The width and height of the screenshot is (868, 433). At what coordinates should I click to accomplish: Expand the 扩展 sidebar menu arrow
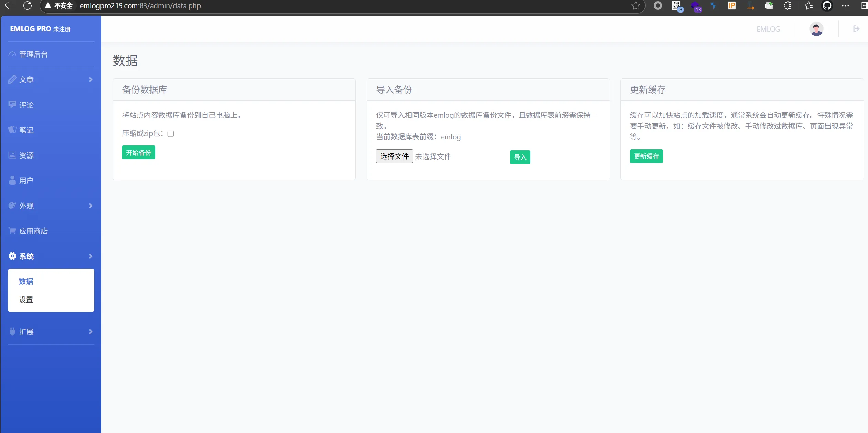coord(91,332)
